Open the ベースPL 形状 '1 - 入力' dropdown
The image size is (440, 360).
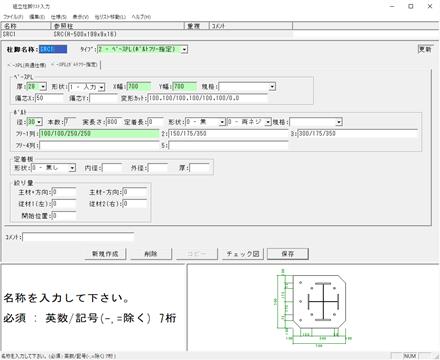click(102, 87)
